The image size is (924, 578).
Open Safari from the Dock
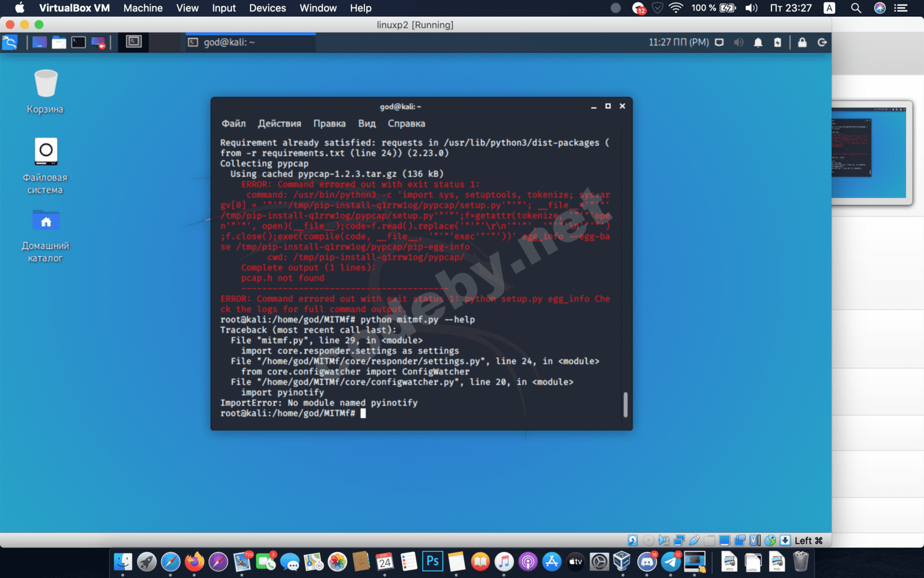170,561
